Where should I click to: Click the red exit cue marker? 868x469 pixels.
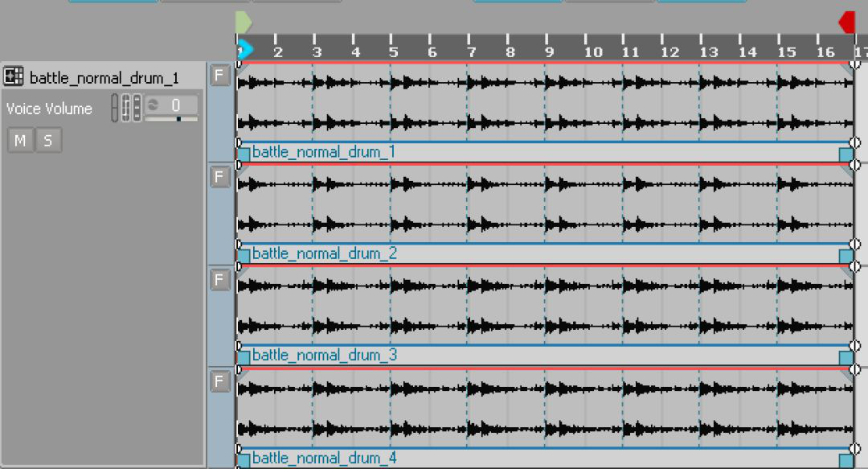[847, 23]
